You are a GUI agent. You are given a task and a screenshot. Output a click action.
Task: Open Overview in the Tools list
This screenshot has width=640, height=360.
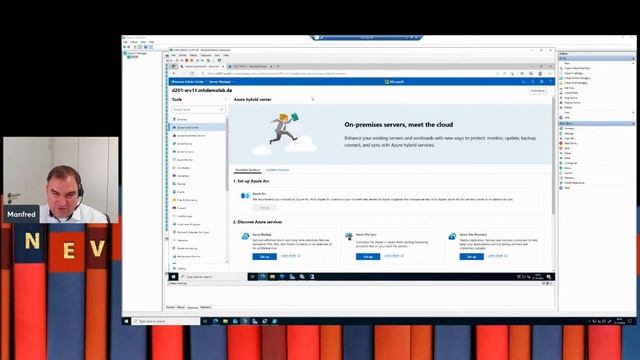pyautogui.click(x=182, y=120)
